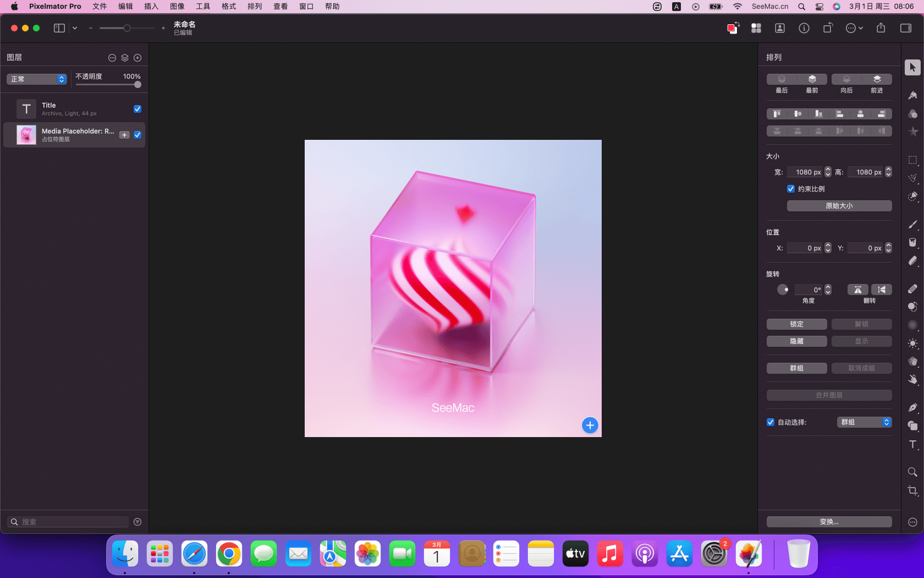Select the Warp hand tool
This screenshot has height=578, width=924.
(912, 379)
